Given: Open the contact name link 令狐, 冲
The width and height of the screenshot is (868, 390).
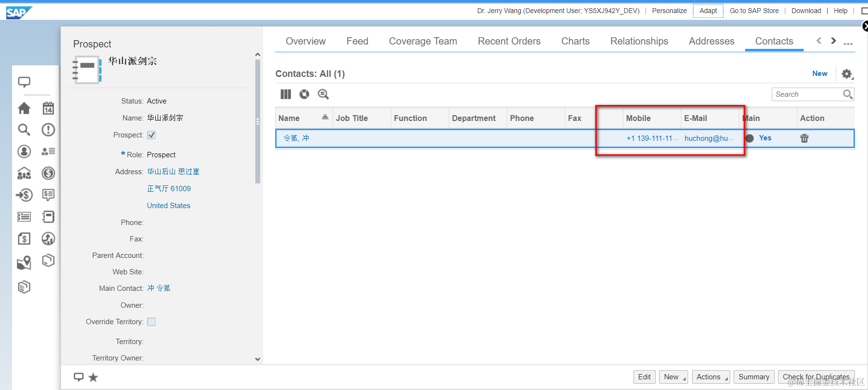Looking at the screenshot, I should point(296,138).
